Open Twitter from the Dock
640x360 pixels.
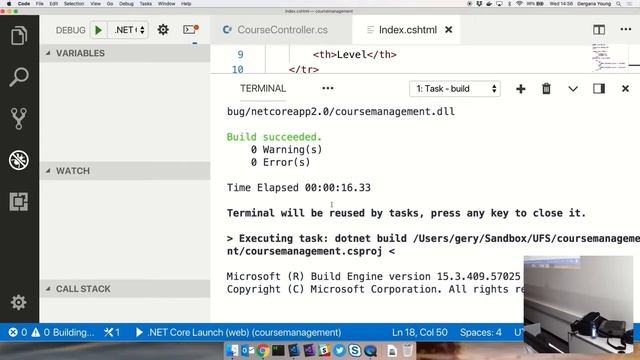click(339, 350)
